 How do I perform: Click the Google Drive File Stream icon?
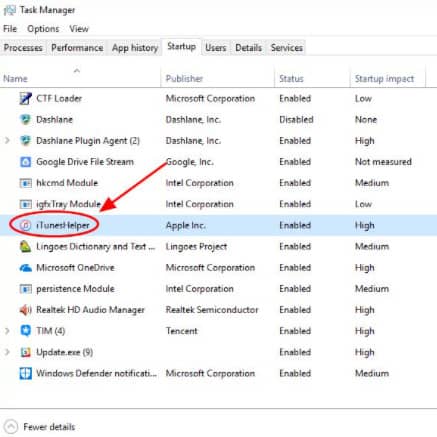coord(25,162)
